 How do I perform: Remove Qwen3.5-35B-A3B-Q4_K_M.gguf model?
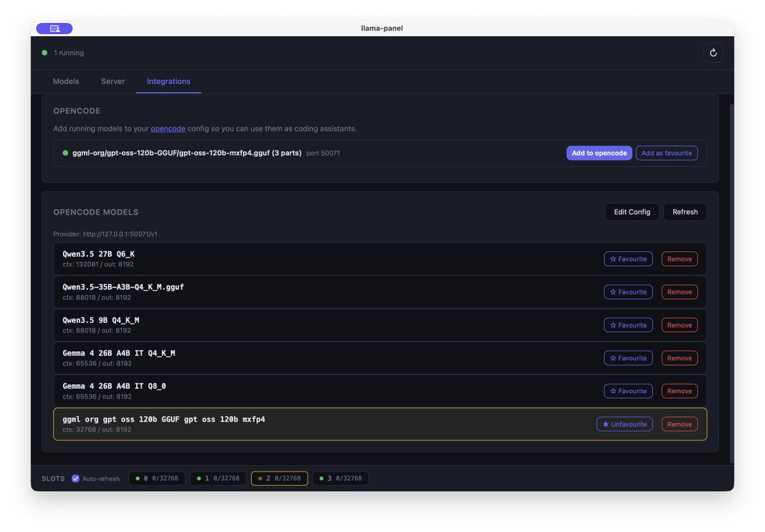coord(680,292)
